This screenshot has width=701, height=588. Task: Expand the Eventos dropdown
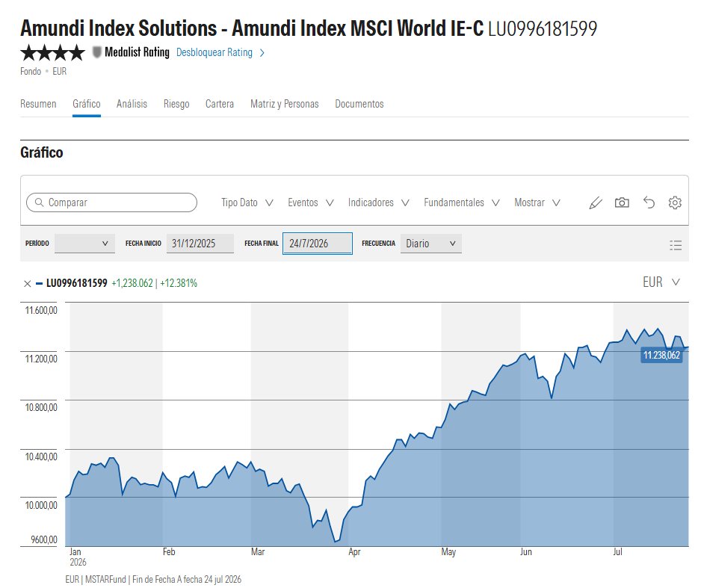pos(311,202)
